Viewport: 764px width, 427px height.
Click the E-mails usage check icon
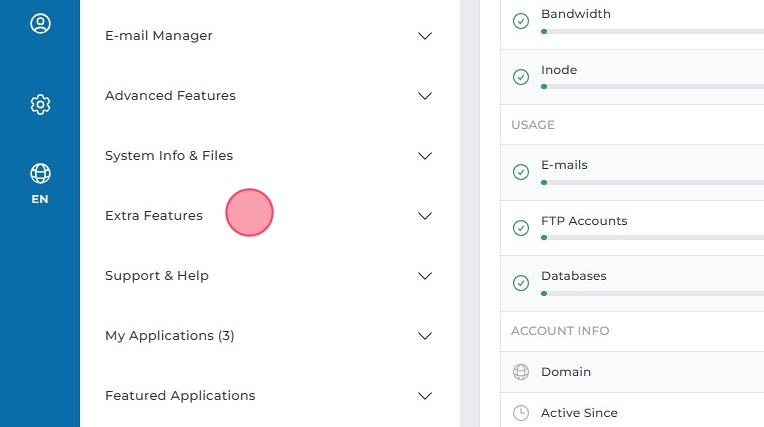(x=521, y=172)
